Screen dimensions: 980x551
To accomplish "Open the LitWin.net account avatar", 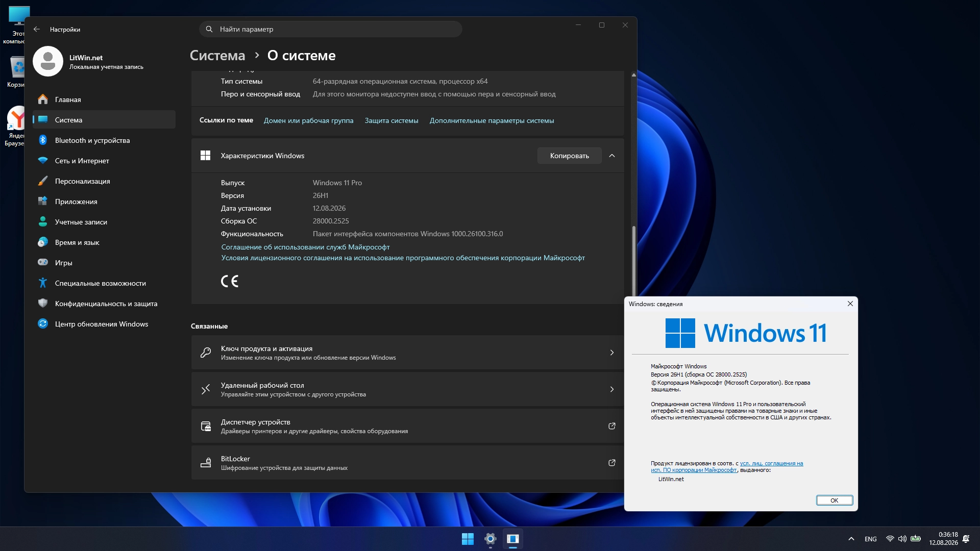I will click(x=48, y=61).
